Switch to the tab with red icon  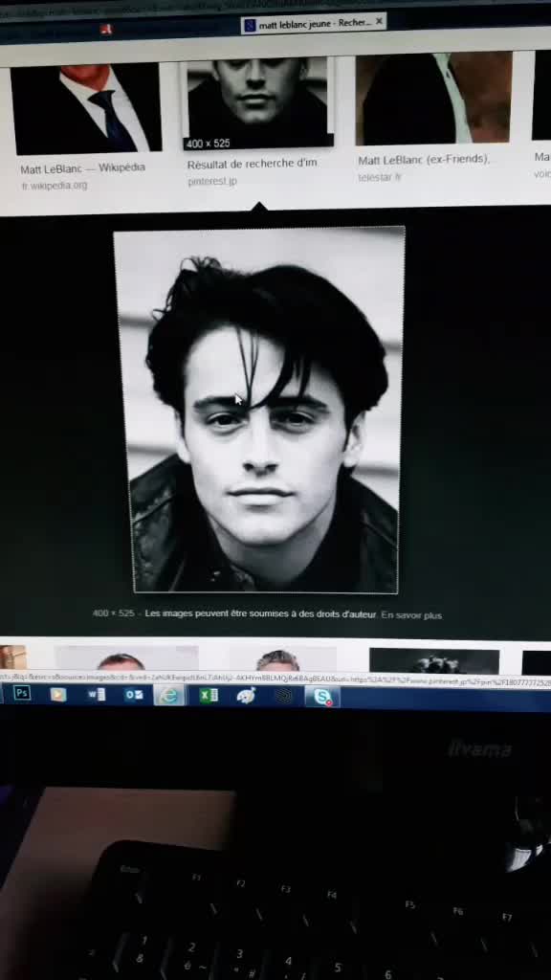(106, 29)
